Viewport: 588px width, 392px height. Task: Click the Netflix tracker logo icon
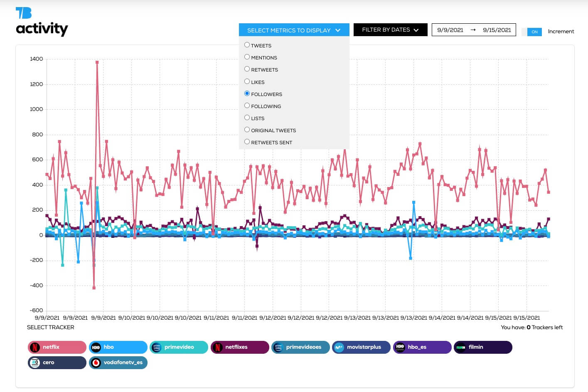[35, 347]
